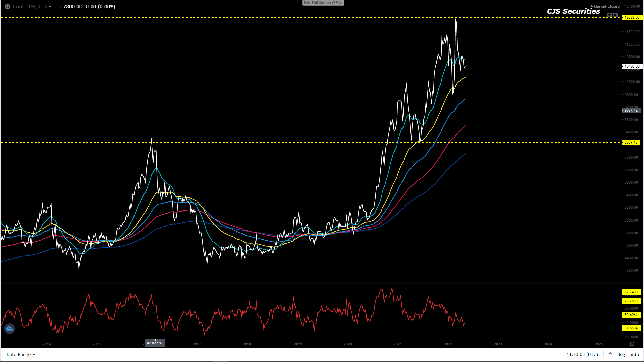Toggle log scale mode
The width and height of the screenshot is (644, 362).
click(622, 354)
